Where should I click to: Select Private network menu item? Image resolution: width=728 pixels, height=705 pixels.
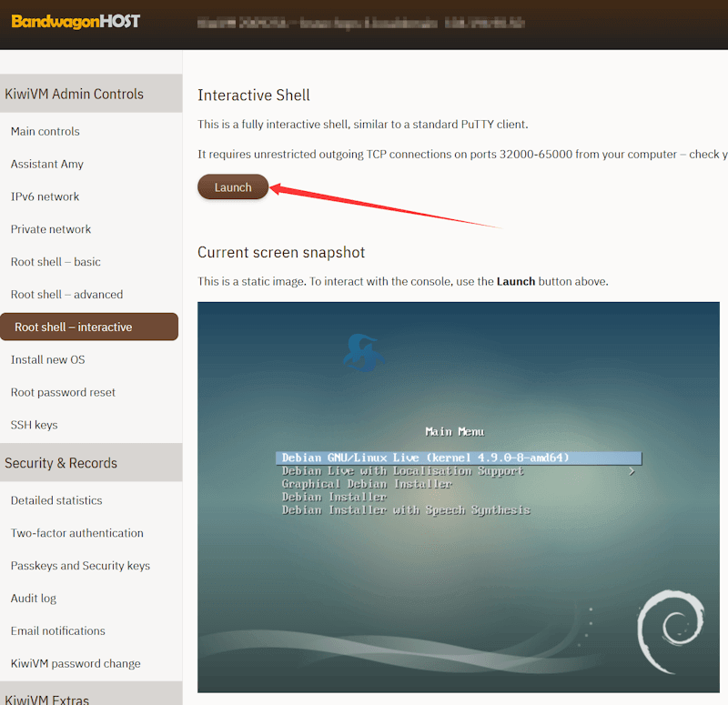click(51, 229)
